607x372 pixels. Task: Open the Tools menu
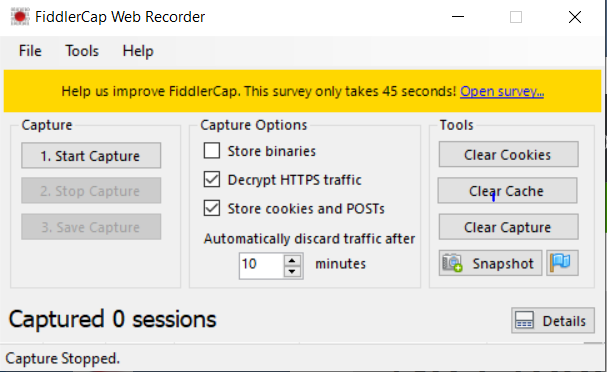82,51
